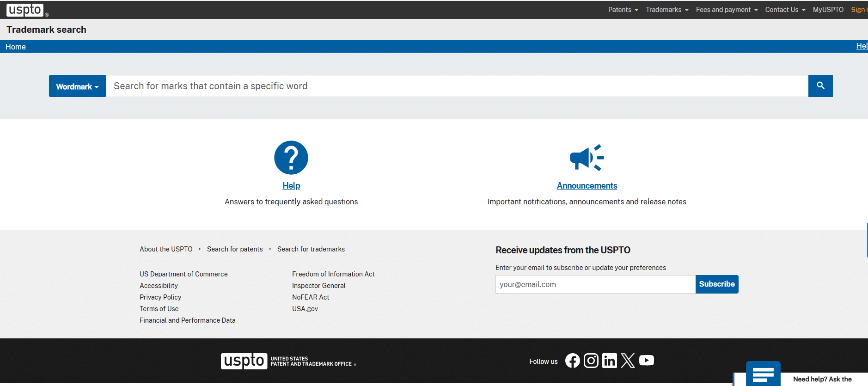Open the Terms of Use link
Image resolution: width=868 pixels, height=386 pixels.
[159, 309]
